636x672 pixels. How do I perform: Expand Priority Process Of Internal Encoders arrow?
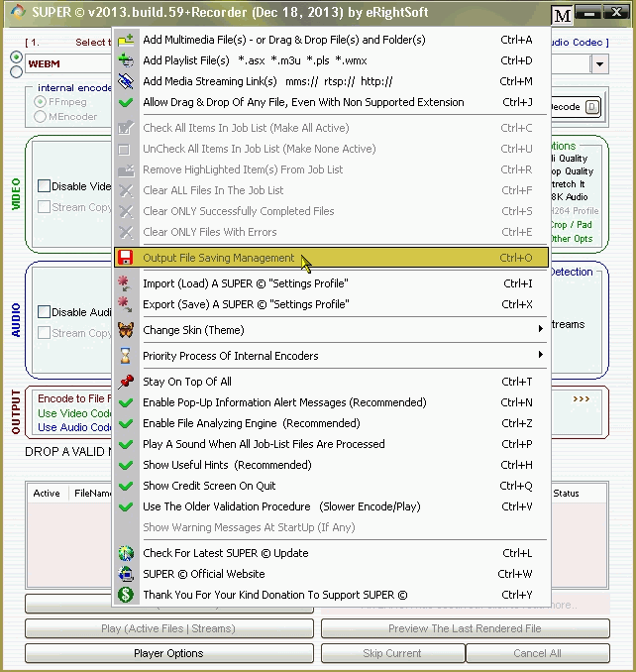(x=541, y=355)
